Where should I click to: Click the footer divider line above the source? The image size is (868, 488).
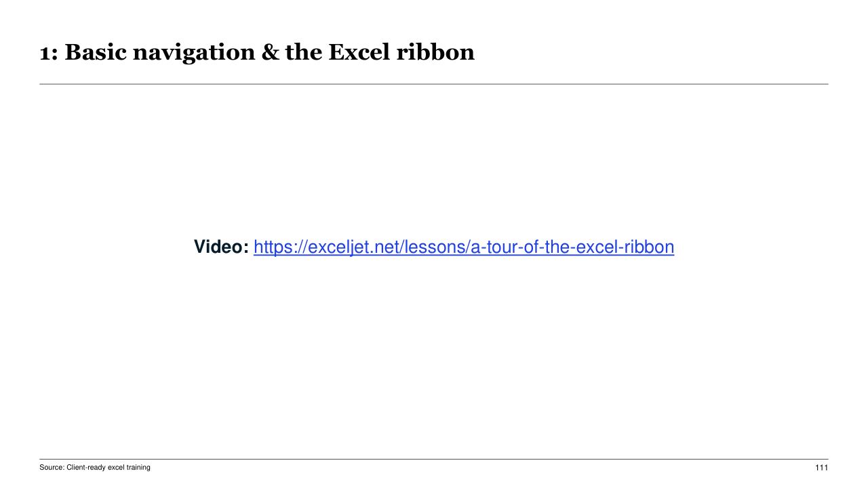click(434, 460)
